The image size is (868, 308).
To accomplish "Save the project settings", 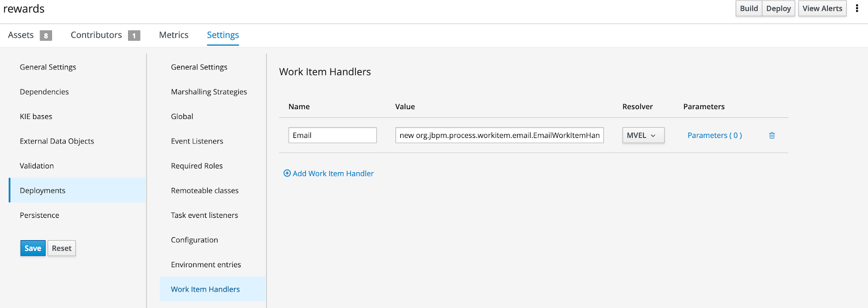I will tap(33, 248).
